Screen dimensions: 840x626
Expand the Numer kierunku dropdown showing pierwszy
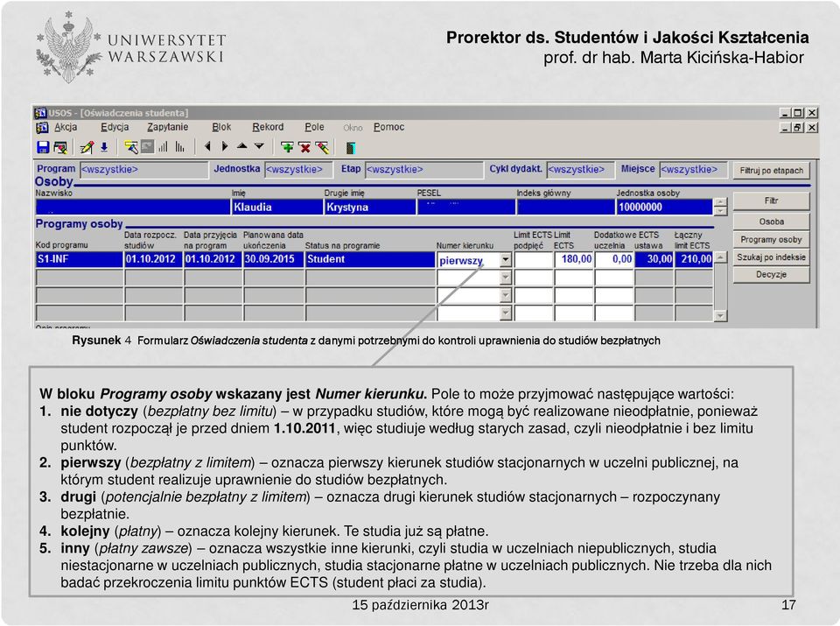[x=505, y=260]
